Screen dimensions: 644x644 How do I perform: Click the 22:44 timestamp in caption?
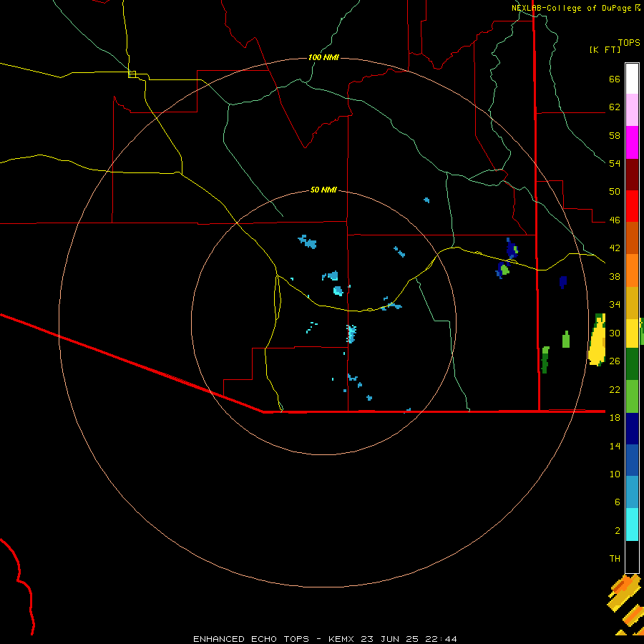(x=441, y=639)
